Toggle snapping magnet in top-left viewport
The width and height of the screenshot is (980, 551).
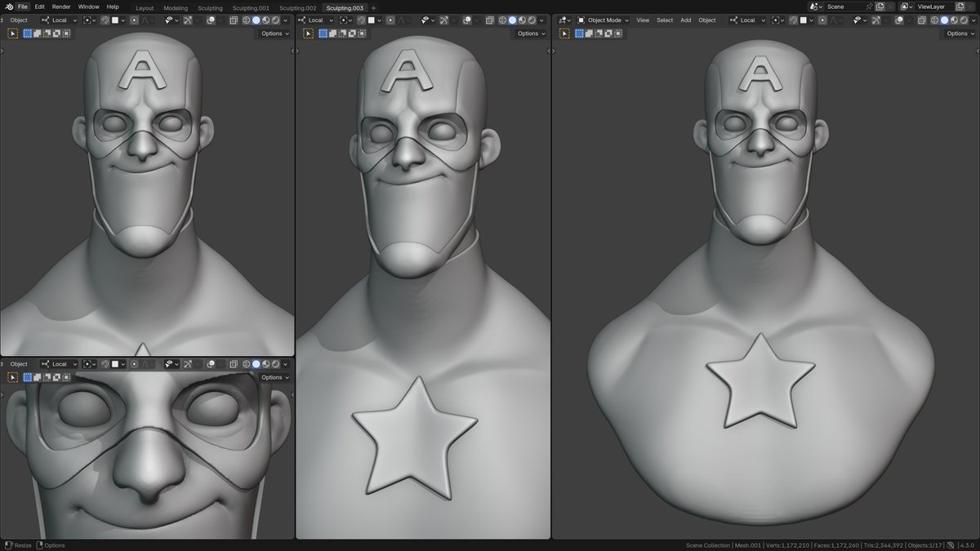(105, 20)
